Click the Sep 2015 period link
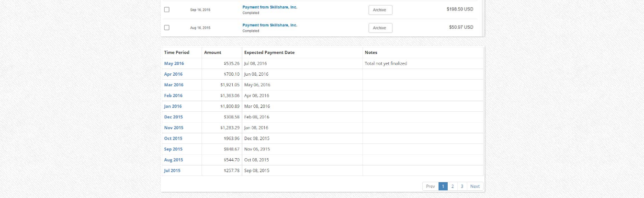Image resolution: width=644 pixels, height=198 pixels. coord(173,149)
